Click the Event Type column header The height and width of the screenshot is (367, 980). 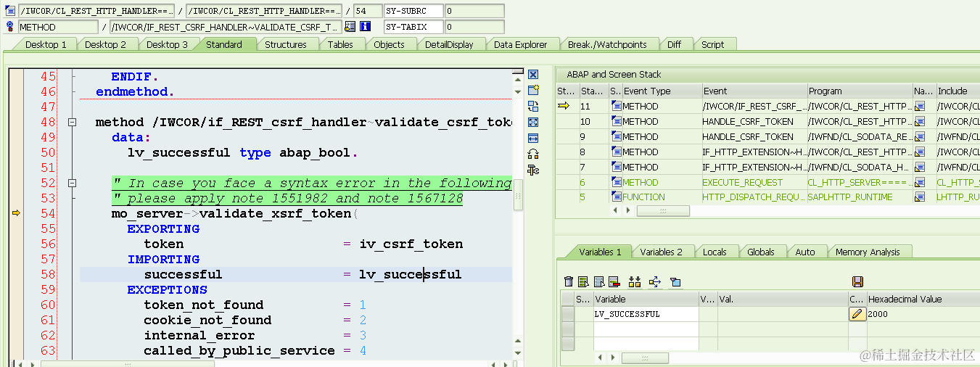tap(662, 91)
